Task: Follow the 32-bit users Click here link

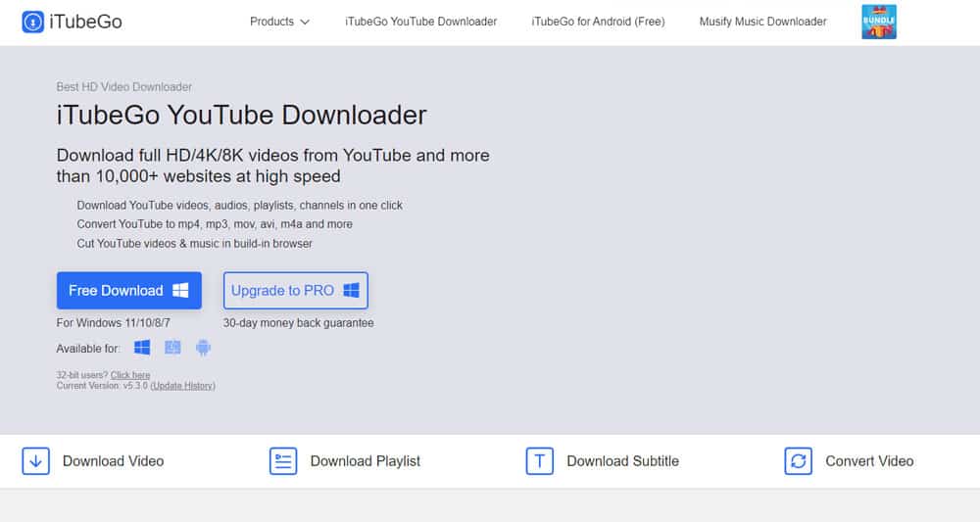Action: 130,375
